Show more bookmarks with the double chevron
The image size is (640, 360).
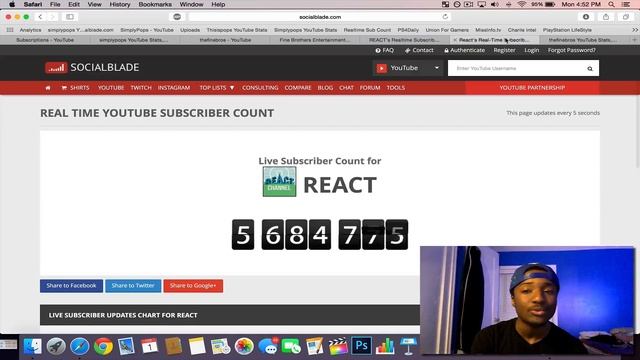click(635, 30)
